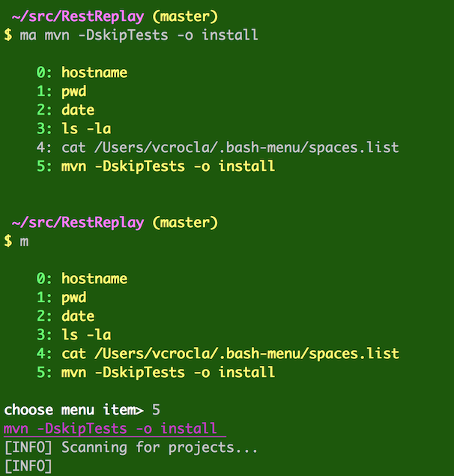Click 'date' entry in the first menu

(x=65, y=110)
